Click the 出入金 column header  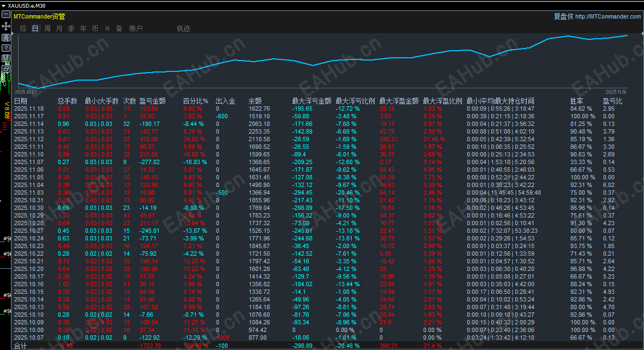[x=226, y=101]
